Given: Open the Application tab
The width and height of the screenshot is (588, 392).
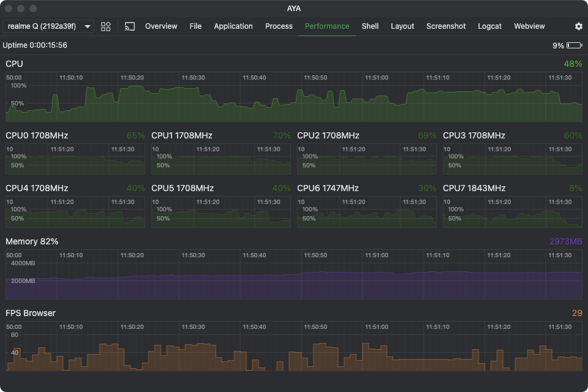Looking at the screenshot, I should (x=233, y=26).
